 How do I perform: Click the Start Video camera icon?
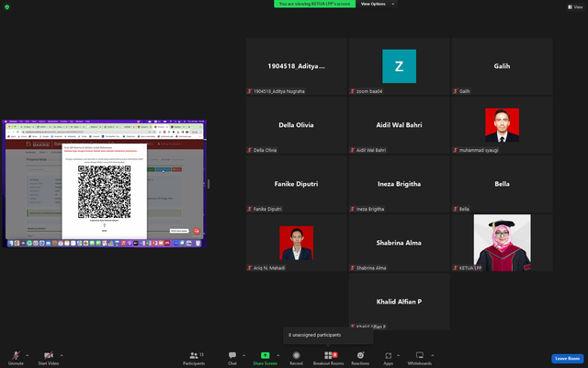pyautogui.click(x=49, y=355)
